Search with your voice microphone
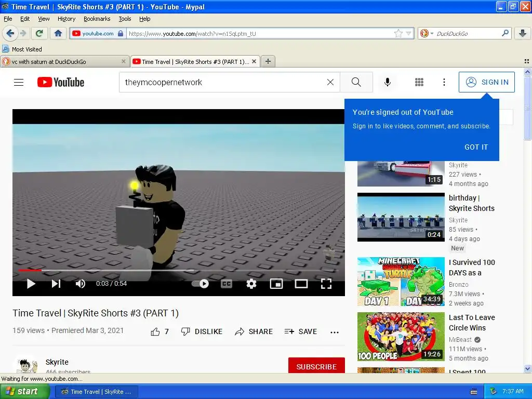Screen dimensions: 532x399 point(387,82)
